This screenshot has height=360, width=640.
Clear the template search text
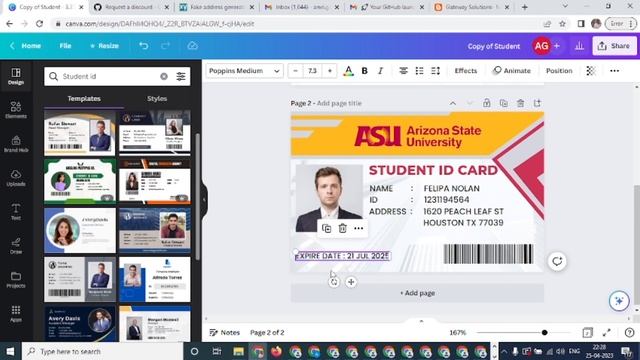coord(164,76)
